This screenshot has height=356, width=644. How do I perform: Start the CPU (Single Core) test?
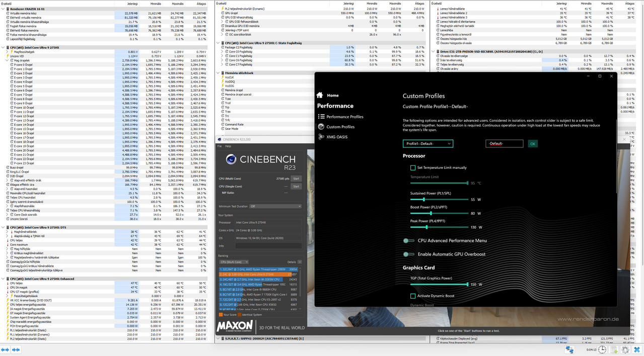point(296,187)
